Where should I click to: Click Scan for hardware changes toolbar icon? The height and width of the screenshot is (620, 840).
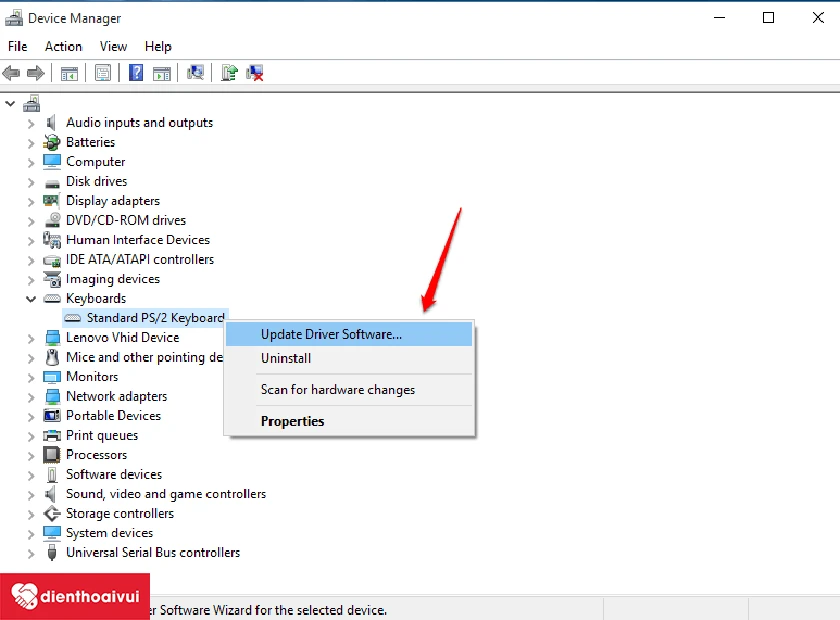coord(196,72)
